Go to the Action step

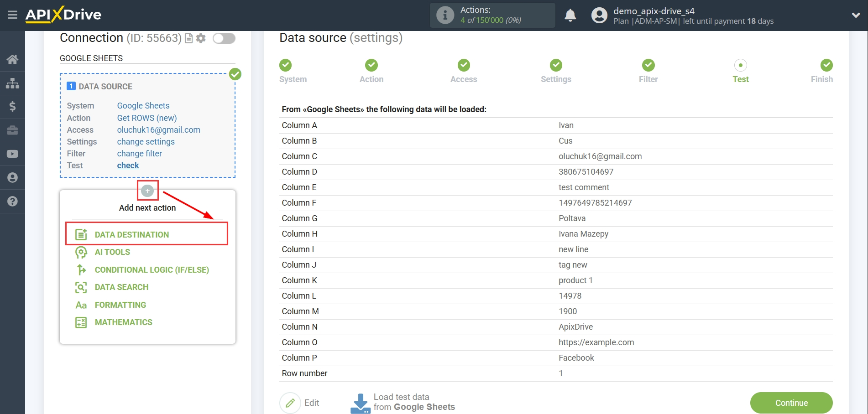point(371,65)
